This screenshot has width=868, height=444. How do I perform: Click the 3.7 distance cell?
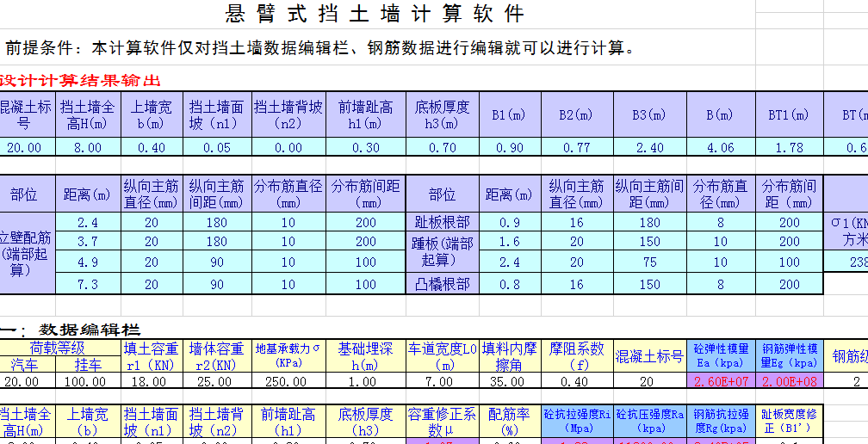click(x=88, y=241)
